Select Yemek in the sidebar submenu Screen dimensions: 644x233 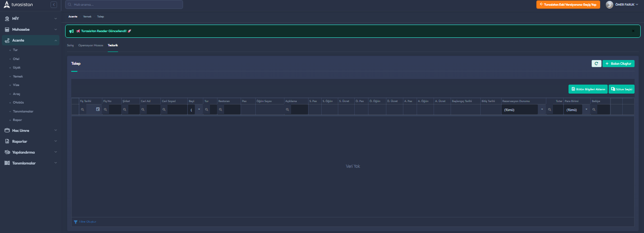tap(18, 76)
